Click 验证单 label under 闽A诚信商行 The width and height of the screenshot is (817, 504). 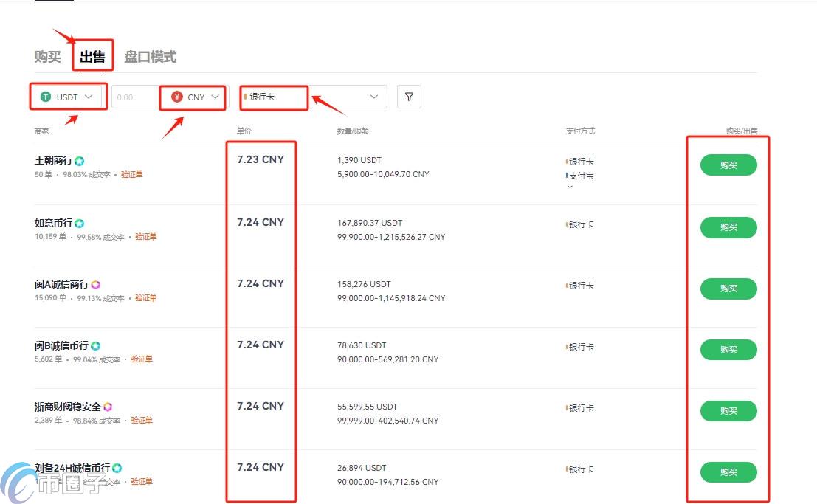pyautogui.click(x=146, y=298)
